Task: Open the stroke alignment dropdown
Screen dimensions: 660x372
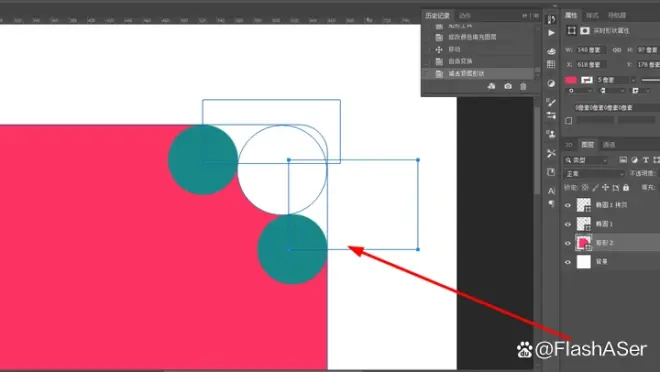Action: 580,90
